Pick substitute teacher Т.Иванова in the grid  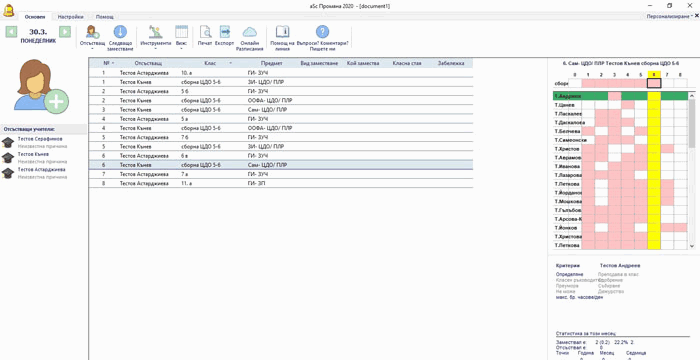point(567,166)
